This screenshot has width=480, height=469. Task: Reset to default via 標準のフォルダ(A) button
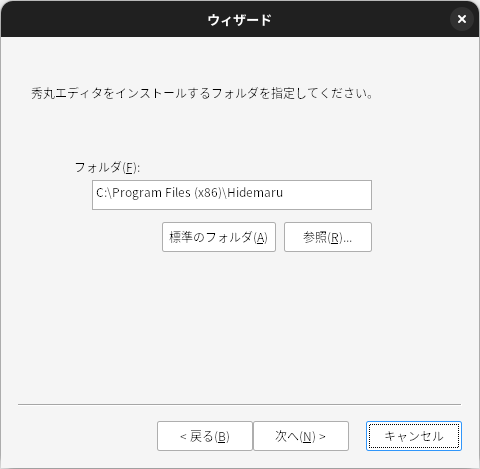(219, 237)
